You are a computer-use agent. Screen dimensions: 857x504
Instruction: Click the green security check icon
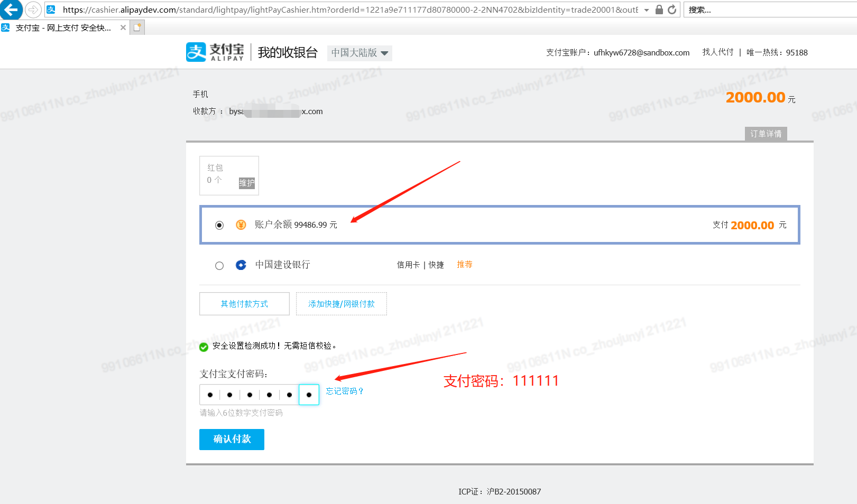204,347
